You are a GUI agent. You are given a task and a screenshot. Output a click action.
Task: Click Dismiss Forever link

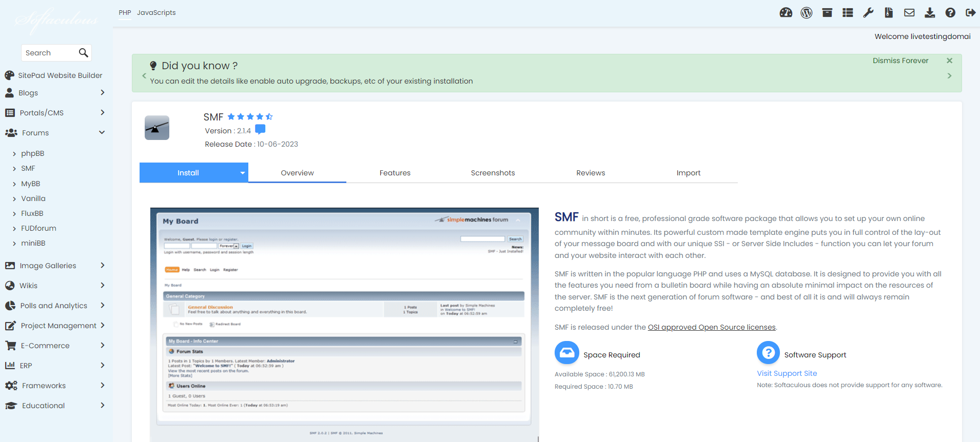pyautogui.click(x=900, y=61)
